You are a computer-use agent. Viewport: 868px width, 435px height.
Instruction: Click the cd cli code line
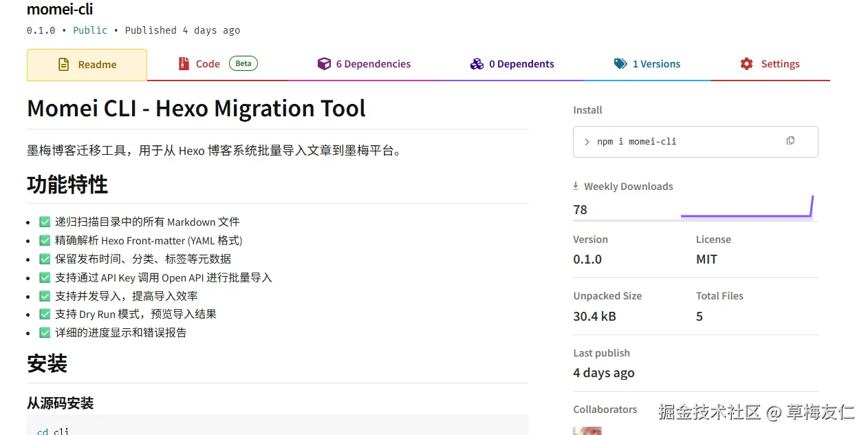(53, 431)
